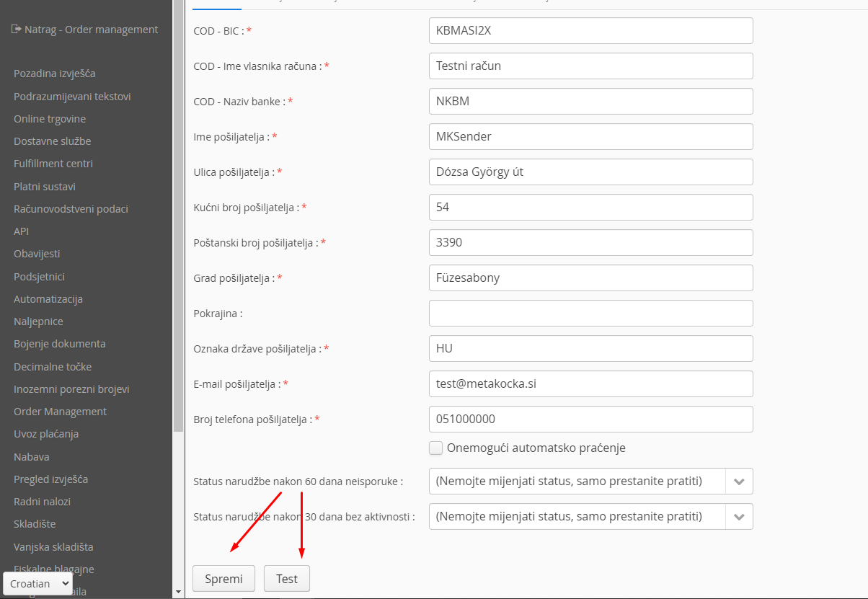Go to Vanjska skladišta

(x=53, y=547)
